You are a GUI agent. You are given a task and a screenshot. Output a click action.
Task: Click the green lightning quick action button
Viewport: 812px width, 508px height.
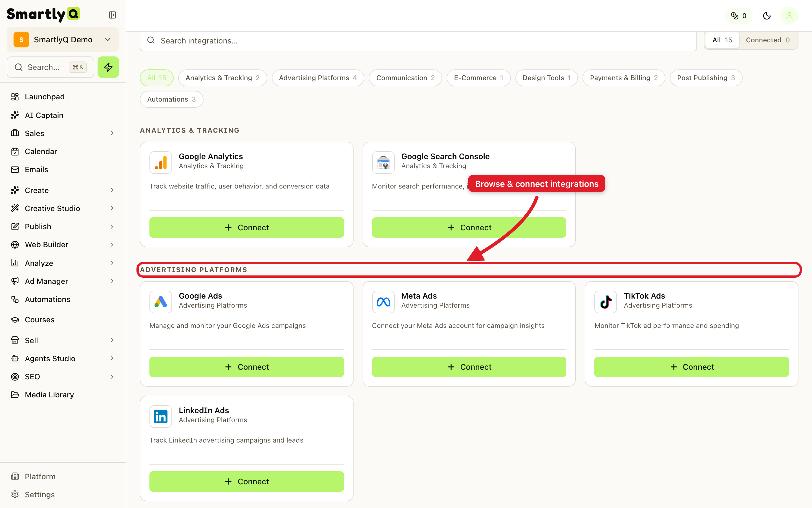(108, 67)
